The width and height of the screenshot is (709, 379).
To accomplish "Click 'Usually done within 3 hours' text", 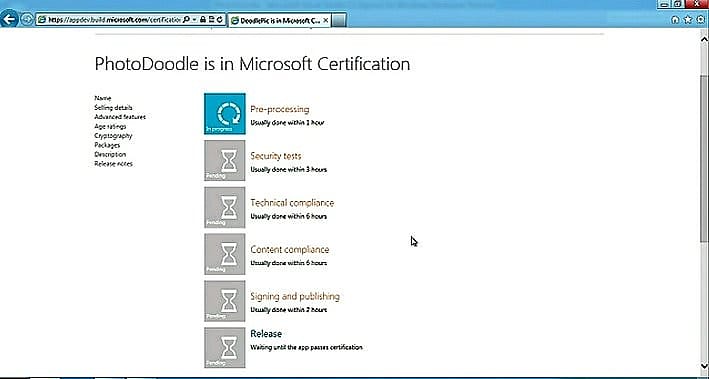I will coord(288,170).
